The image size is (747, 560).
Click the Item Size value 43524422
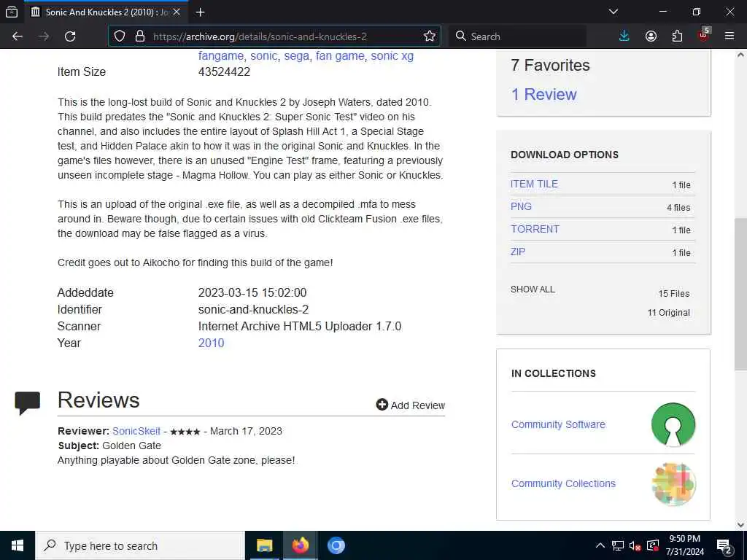225,72
